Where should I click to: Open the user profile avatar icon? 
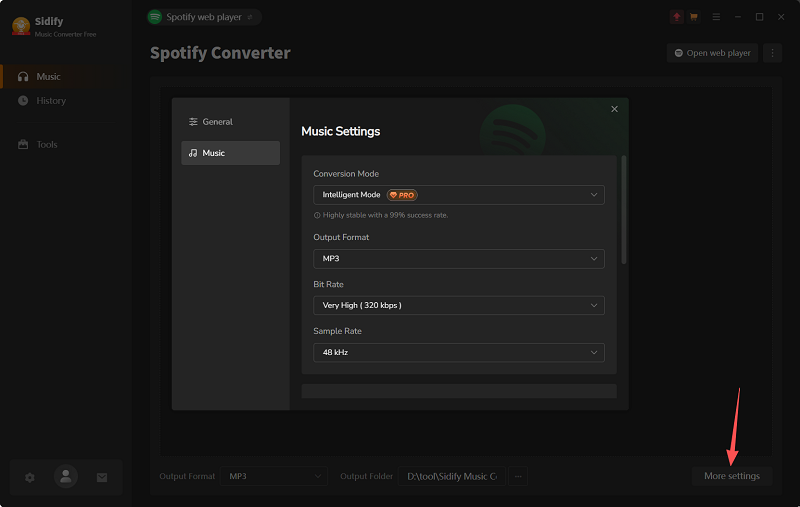point(66,477)
